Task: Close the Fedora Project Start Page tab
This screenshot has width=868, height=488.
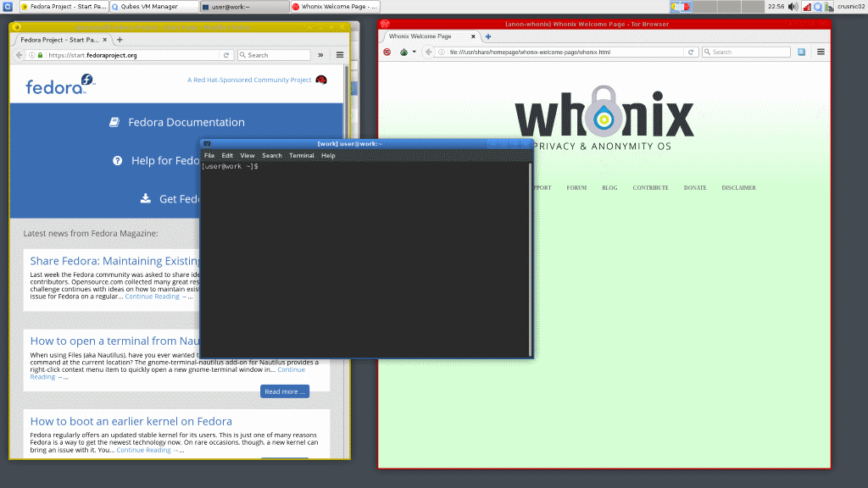Action: 104,40
